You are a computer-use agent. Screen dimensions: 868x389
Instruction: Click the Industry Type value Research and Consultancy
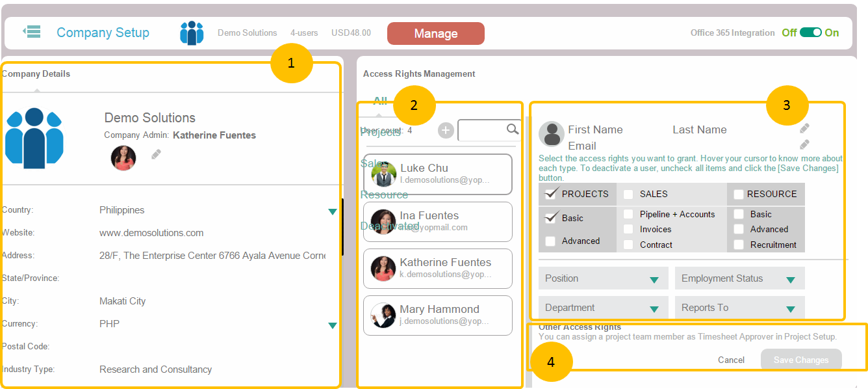click(x=156, y=369)
